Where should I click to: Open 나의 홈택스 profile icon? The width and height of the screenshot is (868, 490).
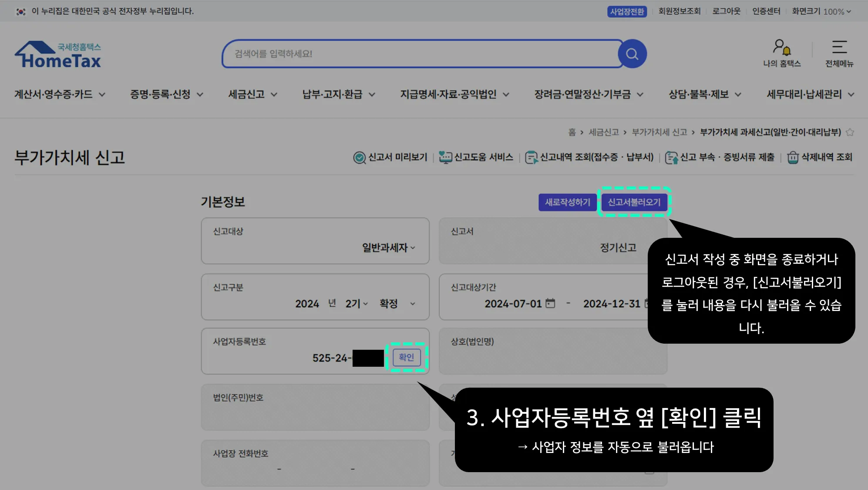coord(782,47)
